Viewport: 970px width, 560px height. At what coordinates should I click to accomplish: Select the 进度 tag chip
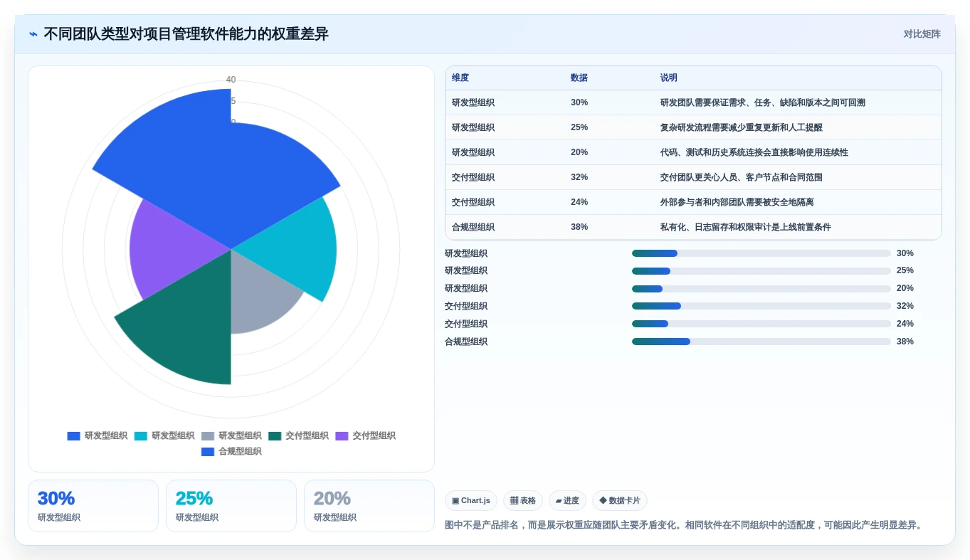567,500
